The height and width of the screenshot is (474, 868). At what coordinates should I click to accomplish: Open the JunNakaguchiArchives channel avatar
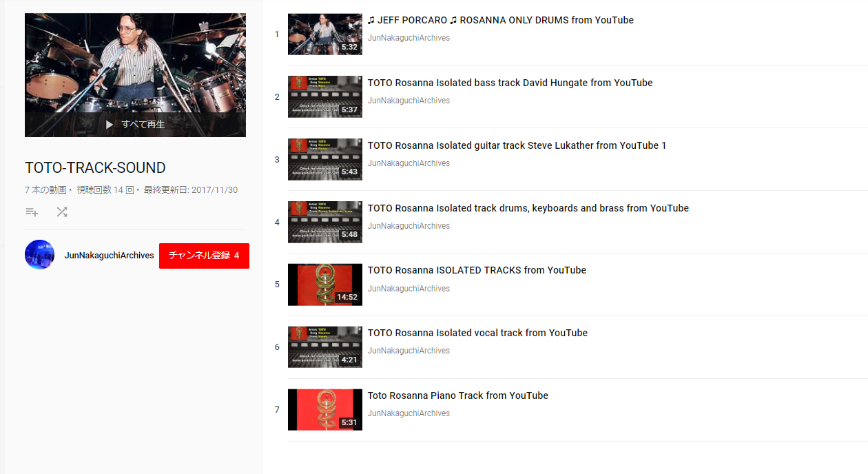pyautogui.click(x=39, y=255)
